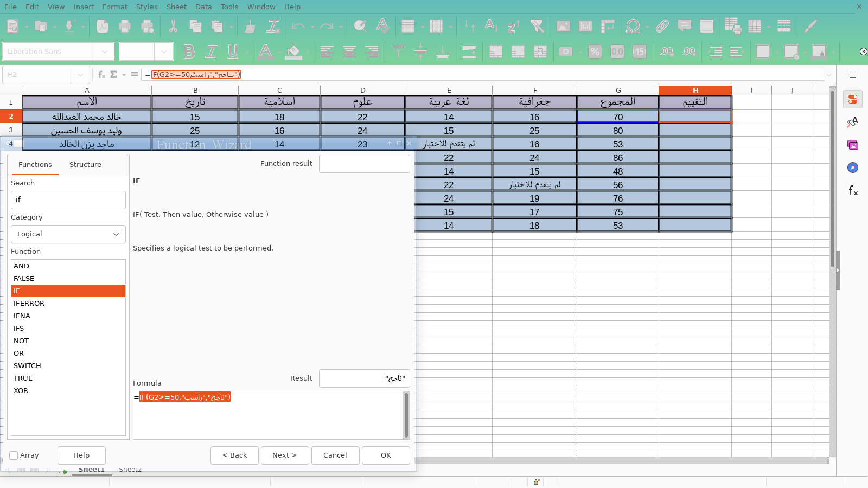Click the Background Color paint bucket swatch
868x488 pixels.
tap(293, 52)
